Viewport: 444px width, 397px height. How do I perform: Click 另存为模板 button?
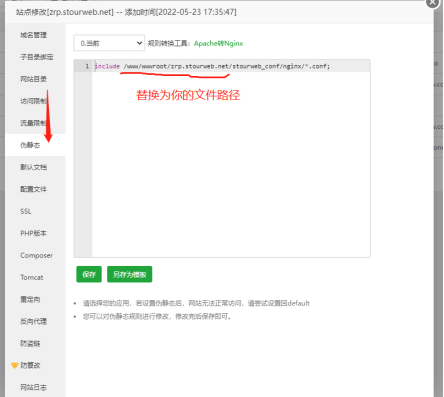129,274
